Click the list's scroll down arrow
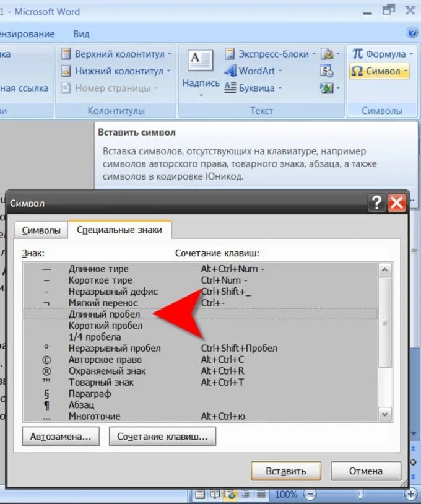The height and width of the screenshot is (504, 421). click(384, 414)
